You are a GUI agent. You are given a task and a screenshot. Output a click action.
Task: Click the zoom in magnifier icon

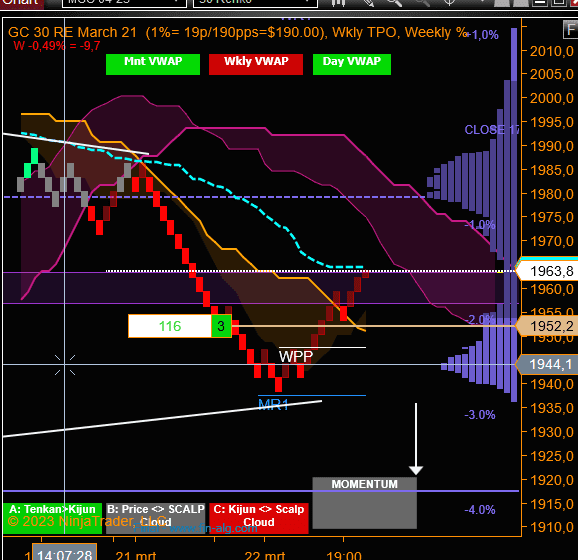pos(394,3)
